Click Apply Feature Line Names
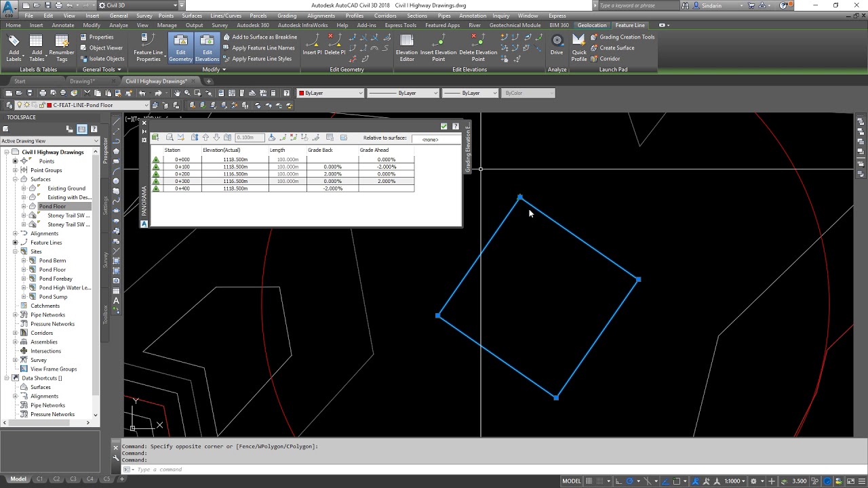Image resolution: width=868 pixels, height=488 pixels. 258,48
